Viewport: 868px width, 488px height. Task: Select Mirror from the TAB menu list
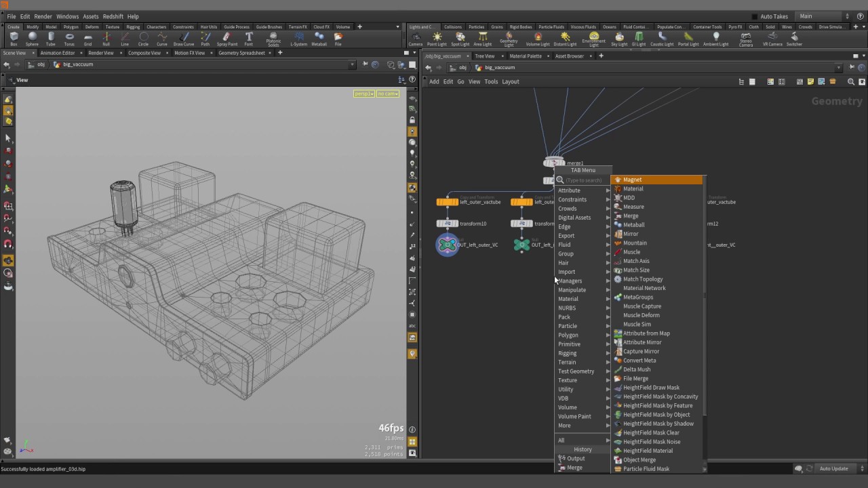(631, 234)
